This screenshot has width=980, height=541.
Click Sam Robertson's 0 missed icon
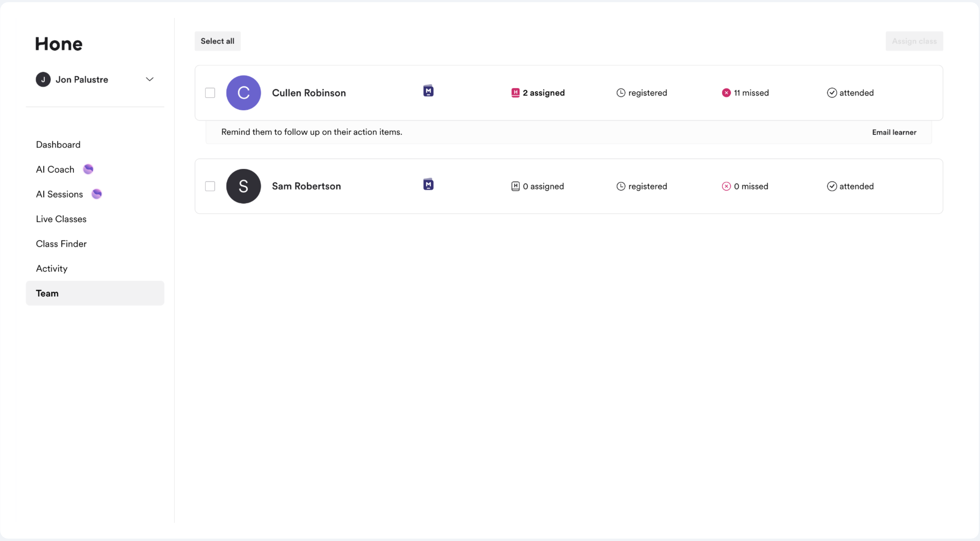726,186
